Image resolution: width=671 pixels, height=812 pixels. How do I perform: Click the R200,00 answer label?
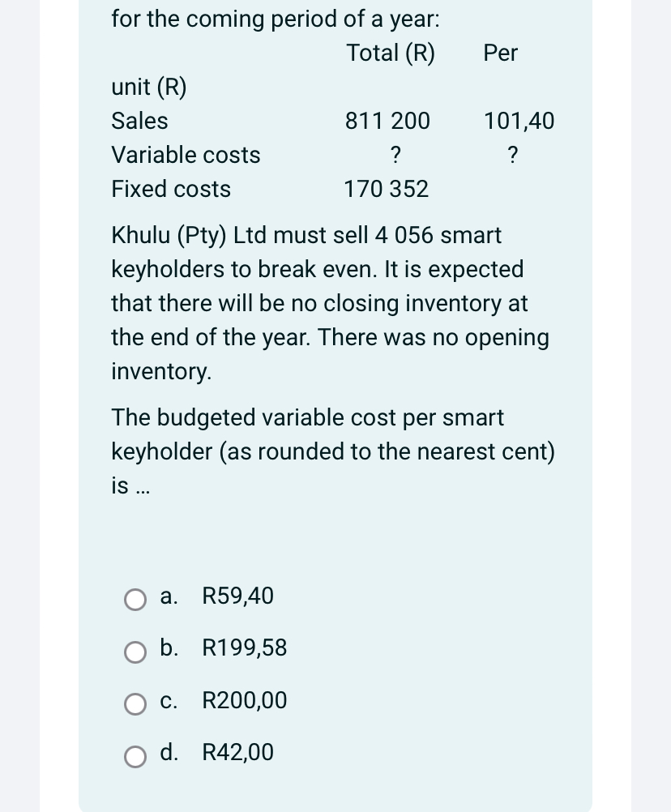click(245, 700)
